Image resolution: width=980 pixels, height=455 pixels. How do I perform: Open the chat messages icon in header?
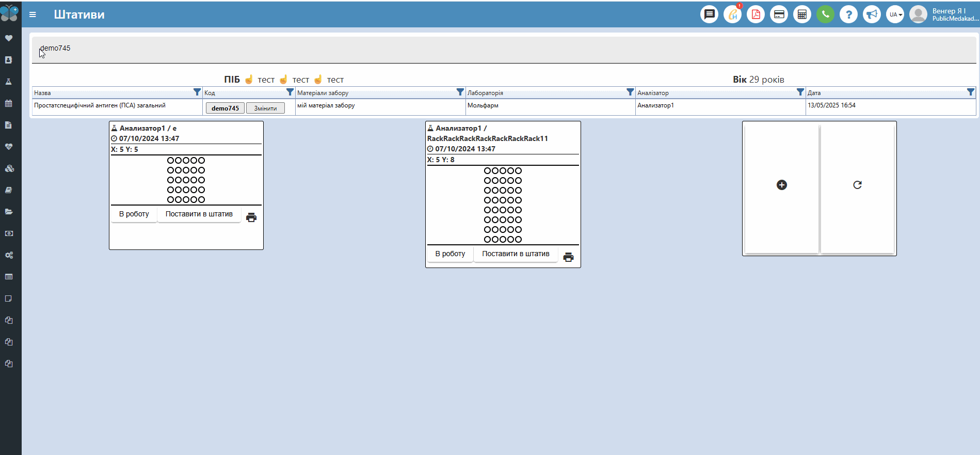click(x=710, y=14)
